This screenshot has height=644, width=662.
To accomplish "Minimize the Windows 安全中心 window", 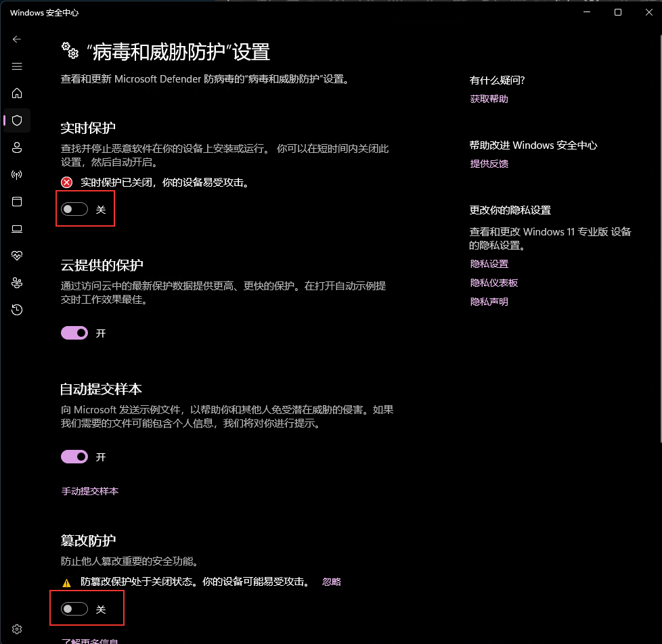I will click(x=587, y=12).
